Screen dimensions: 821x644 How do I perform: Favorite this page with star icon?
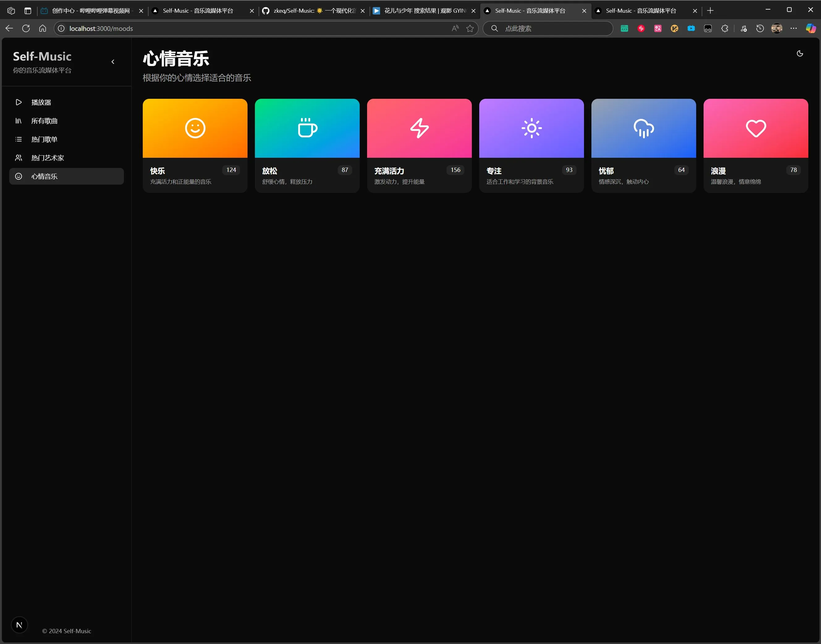(x=470, y=28)
